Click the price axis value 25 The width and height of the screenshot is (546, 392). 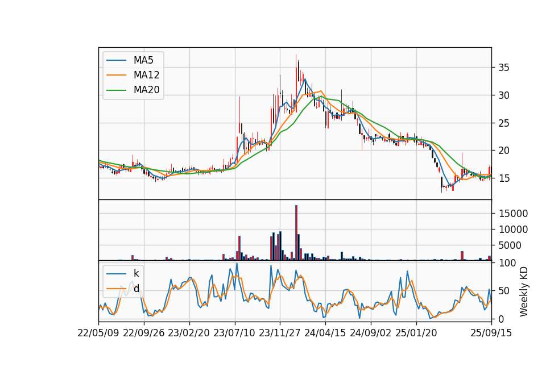point(504,123)
